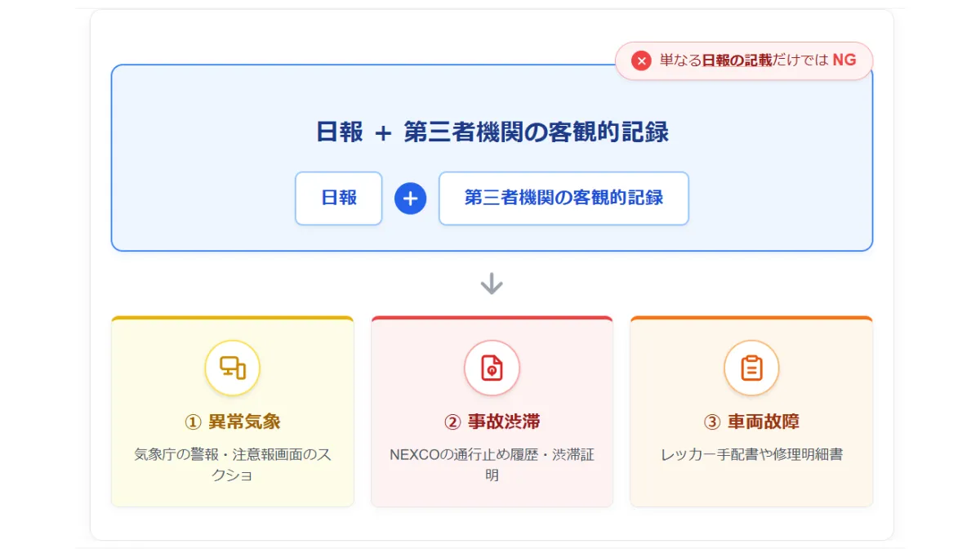The width and height of the screenshot is (980, 549).
Task: Click the blue plus circle icon
Action: pos(411,199)
